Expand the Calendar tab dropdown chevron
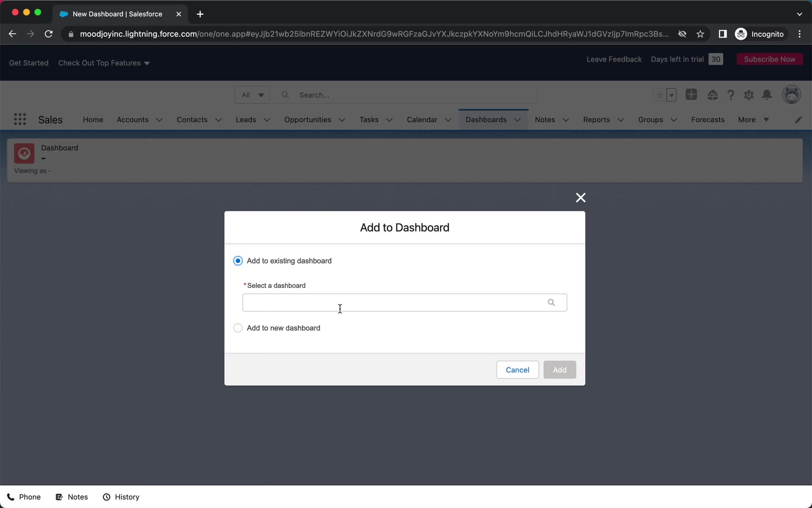 click(x=448, y=120)
